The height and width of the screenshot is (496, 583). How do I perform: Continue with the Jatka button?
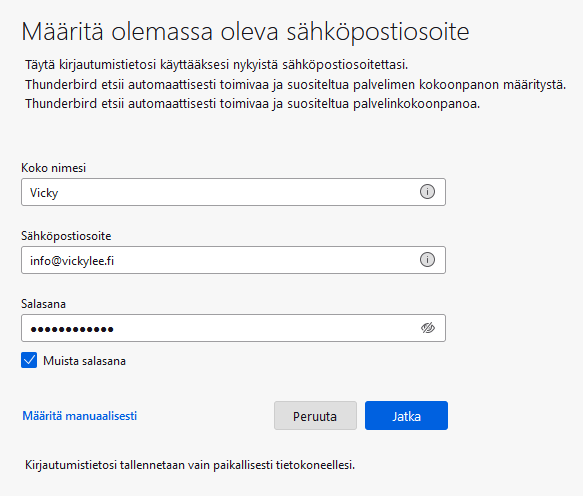tap(406, 416)
